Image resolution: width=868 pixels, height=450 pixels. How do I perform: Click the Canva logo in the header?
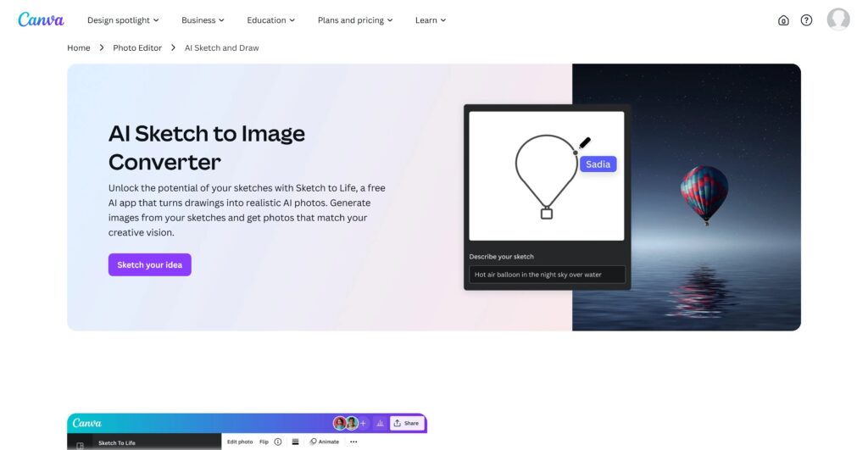(x=41, y=20)
